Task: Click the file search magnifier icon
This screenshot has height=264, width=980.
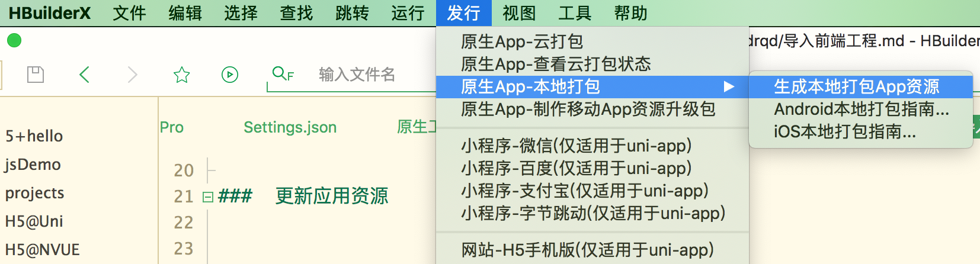Action: [283, 74]
